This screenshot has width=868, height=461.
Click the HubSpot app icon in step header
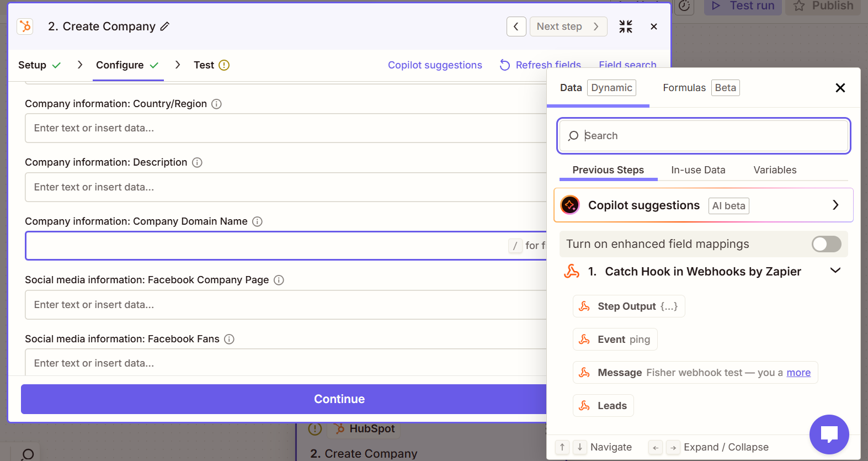point(25,27)
